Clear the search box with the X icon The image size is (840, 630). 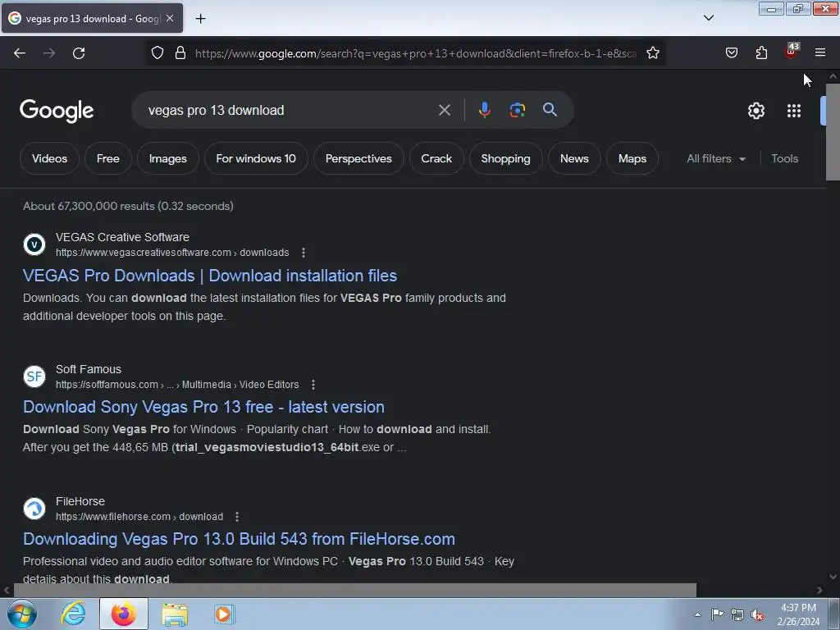tap(444, 111)
